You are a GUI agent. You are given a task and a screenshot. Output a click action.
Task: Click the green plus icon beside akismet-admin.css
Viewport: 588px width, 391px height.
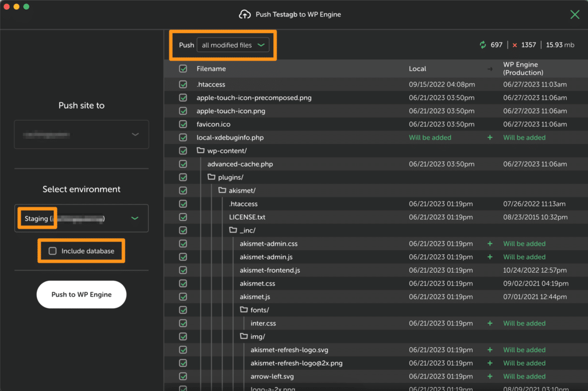click(x=490, y=243)
